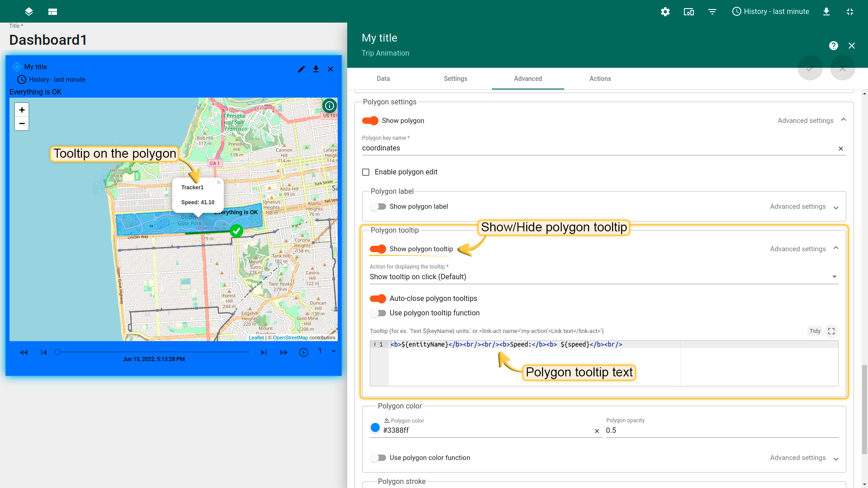868x488 pixels.
Task: Open dashboard settings gear
Action: pos(665,12)
